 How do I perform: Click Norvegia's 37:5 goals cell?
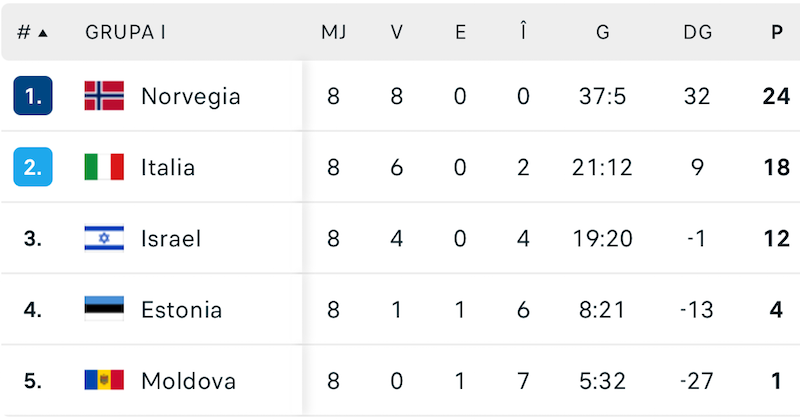tap(602, 96)
